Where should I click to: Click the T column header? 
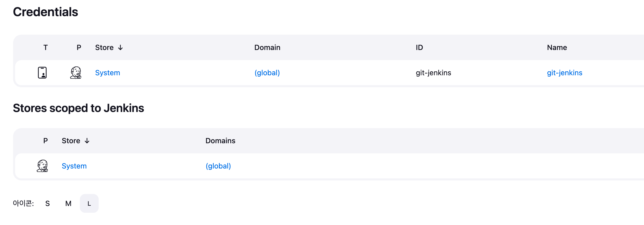point(45,47)
